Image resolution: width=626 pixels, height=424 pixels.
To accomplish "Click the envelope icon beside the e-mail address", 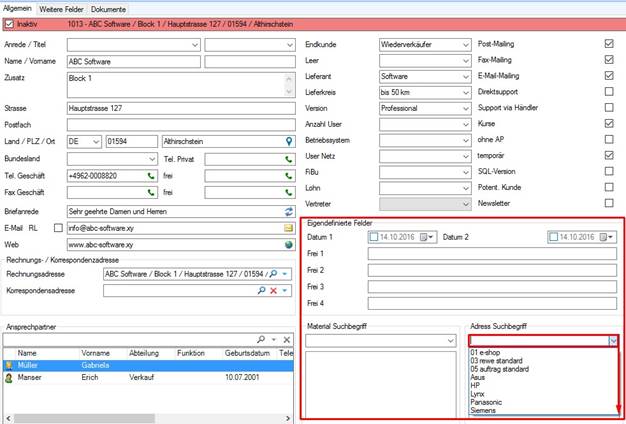I will click(x=289, y=228).
